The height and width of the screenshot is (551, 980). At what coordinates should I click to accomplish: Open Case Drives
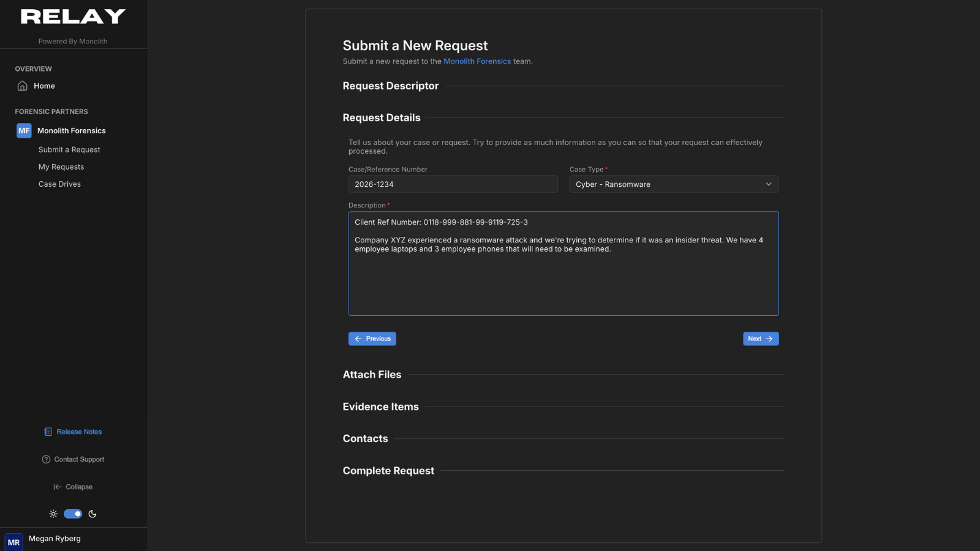pyautogui.click(x=59, y=184)
